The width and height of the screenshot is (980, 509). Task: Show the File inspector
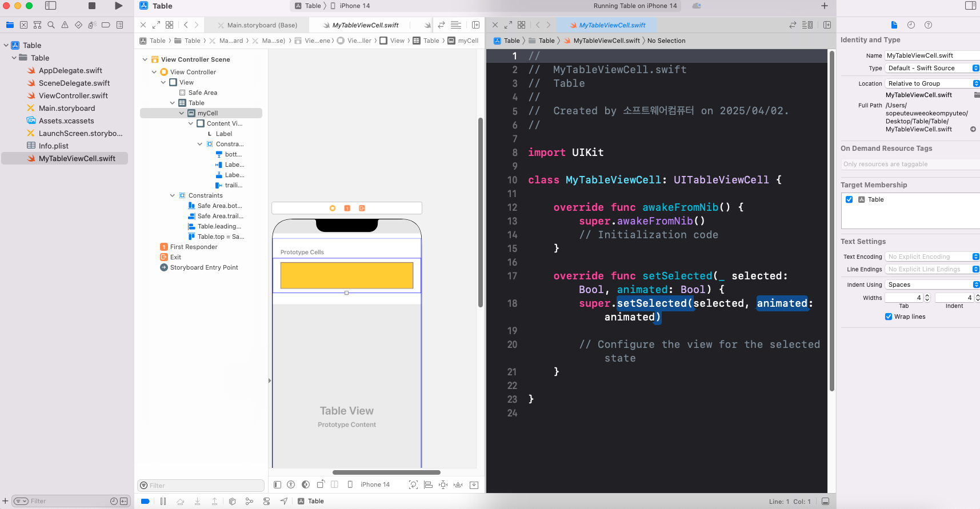(x=894, y=25)
